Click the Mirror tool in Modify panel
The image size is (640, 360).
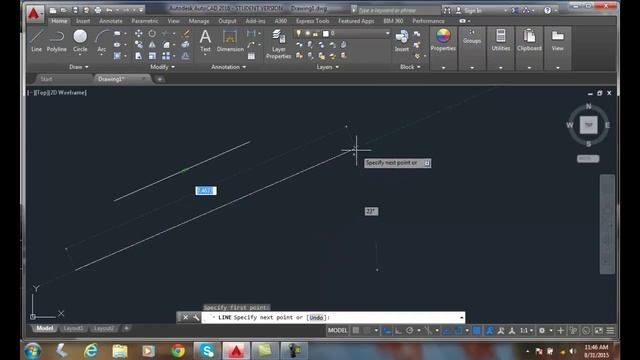152,44
